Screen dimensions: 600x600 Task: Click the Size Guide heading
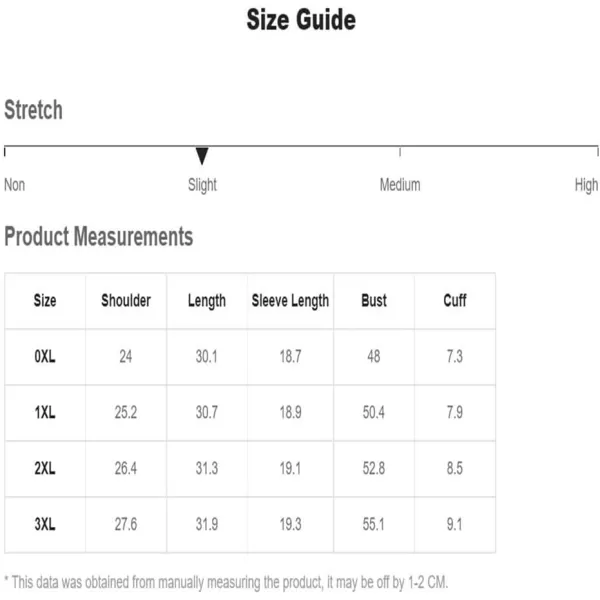tap(301, 20)
